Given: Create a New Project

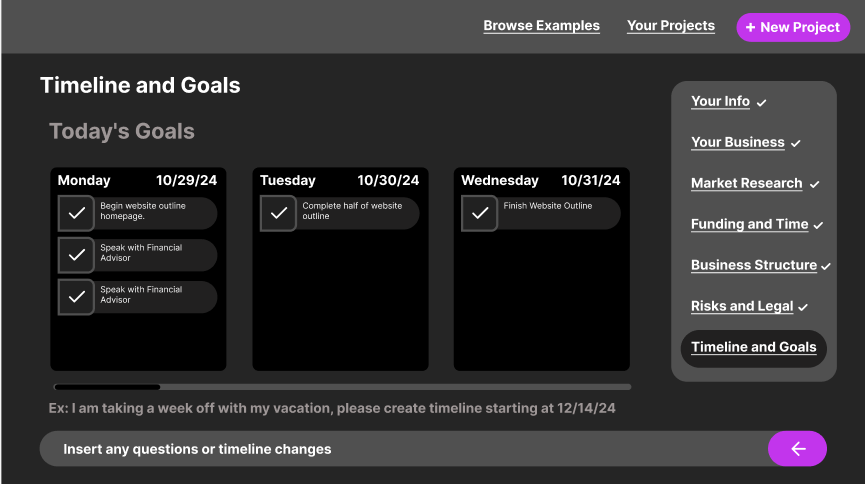Looking at the screenshot, I should (x=793, y=27).
